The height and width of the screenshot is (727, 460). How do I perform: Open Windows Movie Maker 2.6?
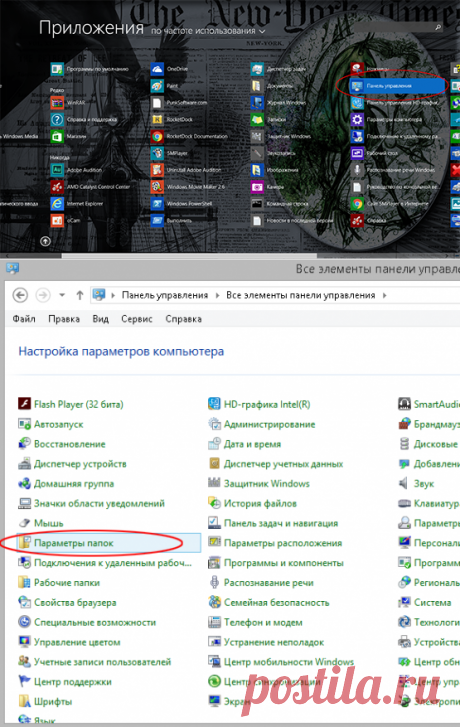tap(188, 187)
